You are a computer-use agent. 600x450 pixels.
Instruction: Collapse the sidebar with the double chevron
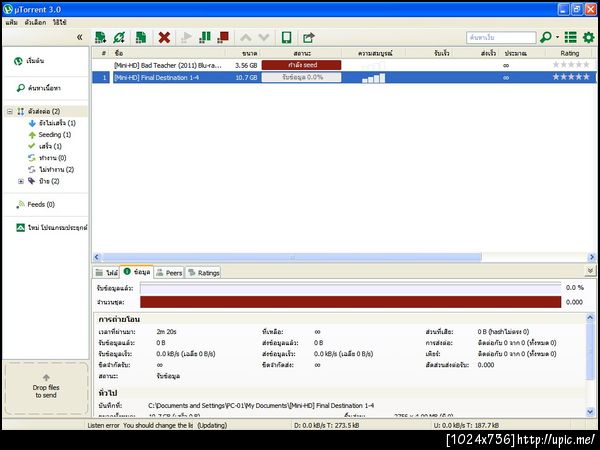click(x=80, y=37)
